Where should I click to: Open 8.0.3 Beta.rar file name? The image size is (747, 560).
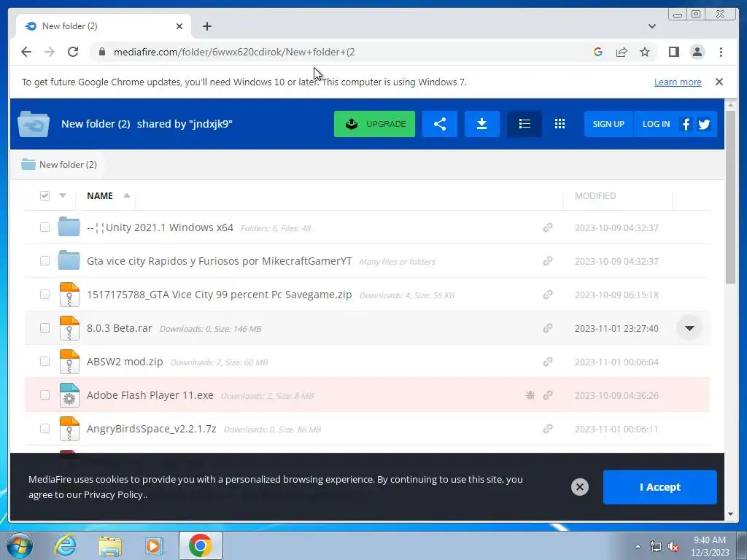[120, 328]
